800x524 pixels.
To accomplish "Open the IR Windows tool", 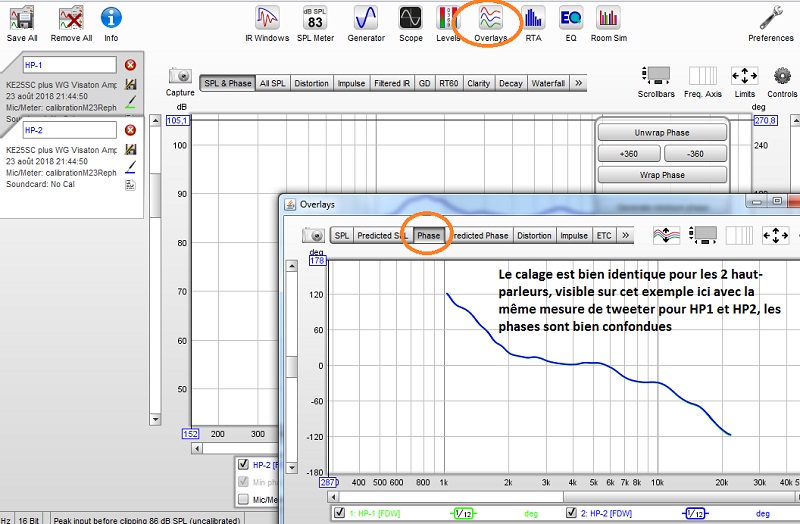I will coord(267,24).
